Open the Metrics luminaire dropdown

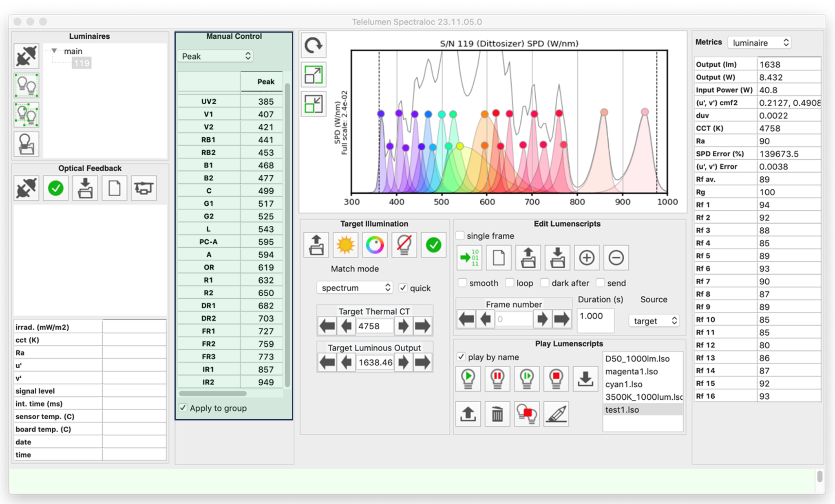(760, 43)
